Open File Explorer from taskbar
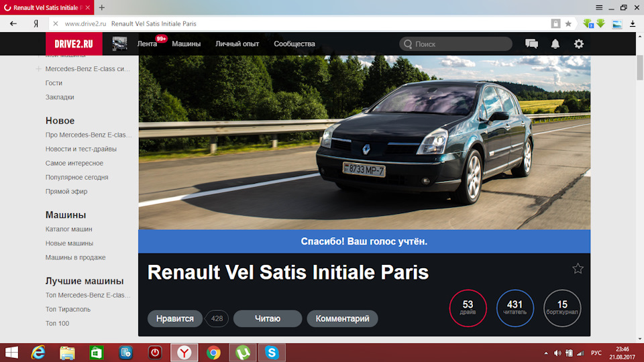The height and width of the screenshot is (362, 644). 67,353
